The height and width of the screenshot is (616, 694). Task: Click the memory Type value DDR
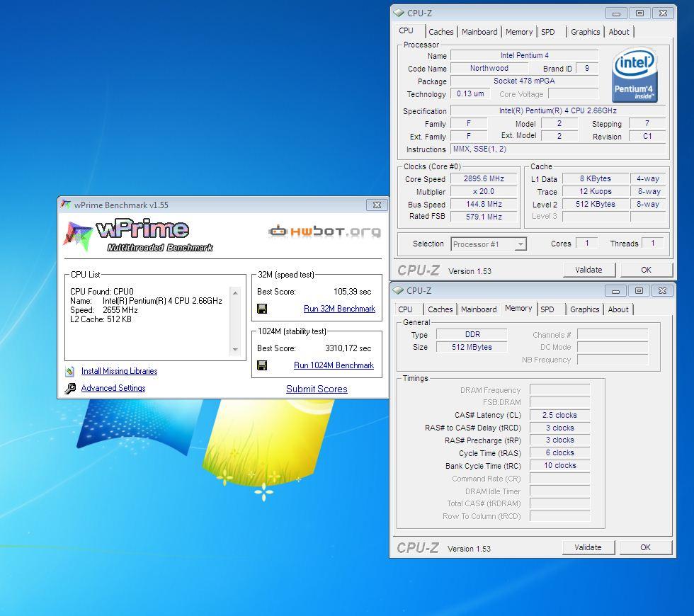point(472,334)
